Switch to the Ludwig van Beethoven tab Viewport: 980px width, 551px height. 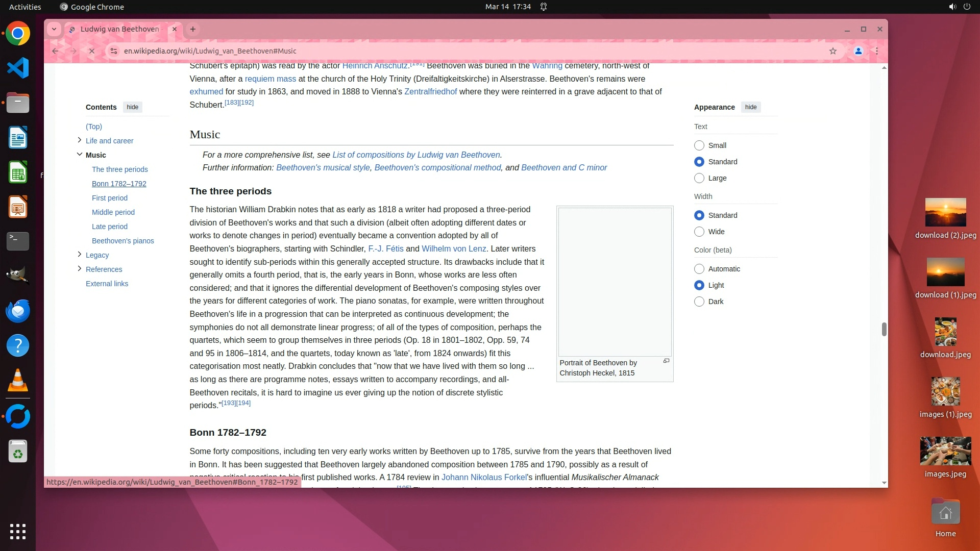120,29
